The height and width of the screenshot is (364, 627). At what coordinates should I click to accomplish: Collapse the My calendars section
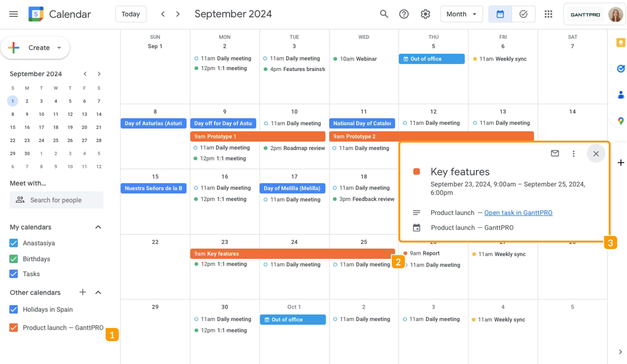pos(98,227)
